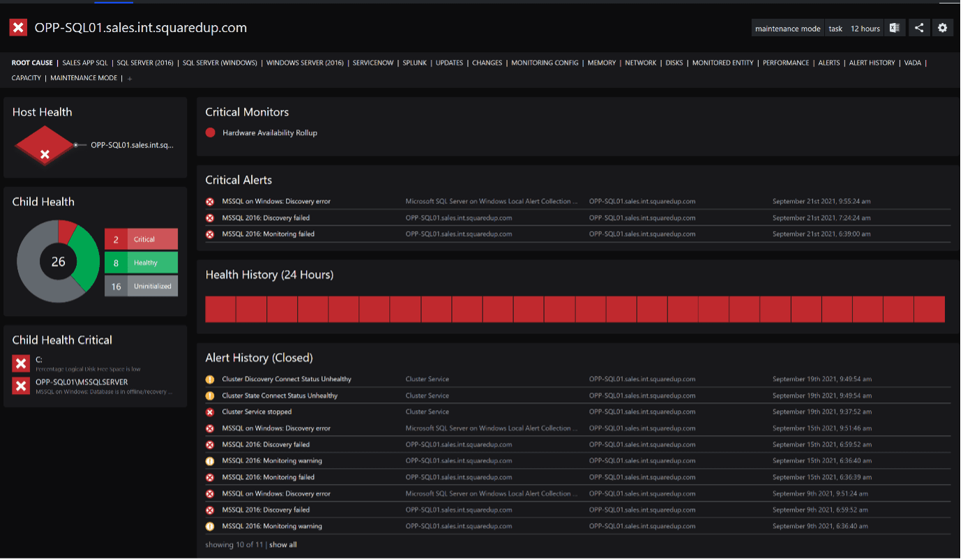Click the critical icon for OPP-SQL01\MSSQLSERVER
This screenshot has height=560, width=963.
[x=21, y=386]
